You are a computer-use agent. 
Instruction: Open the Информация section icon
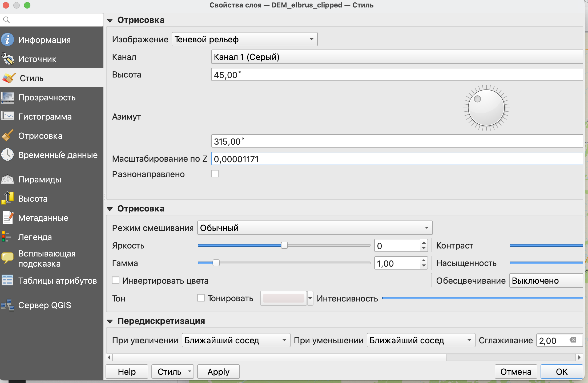[x=7, y=40]
